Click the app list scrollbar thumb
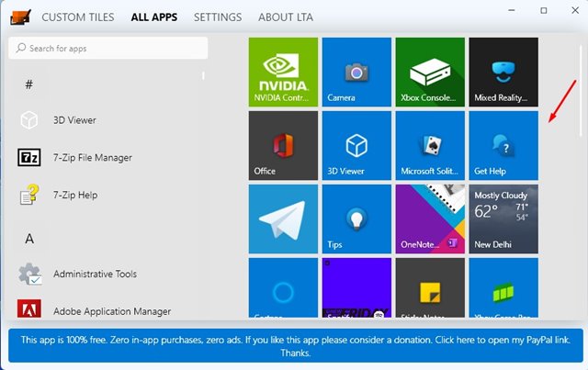 pyautogui.click(x=203, y=75)
